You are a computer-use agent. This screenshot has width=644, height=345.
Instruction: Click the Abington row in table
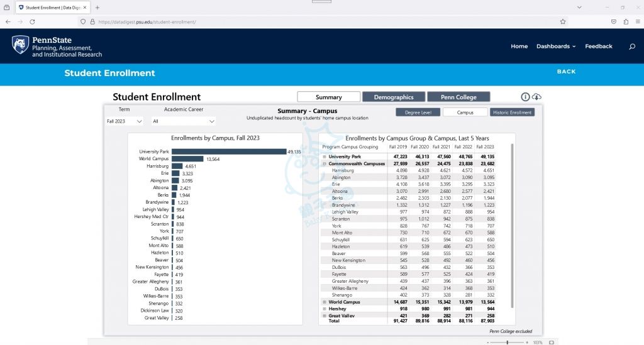pyautogui.click(x=408, y=178)
